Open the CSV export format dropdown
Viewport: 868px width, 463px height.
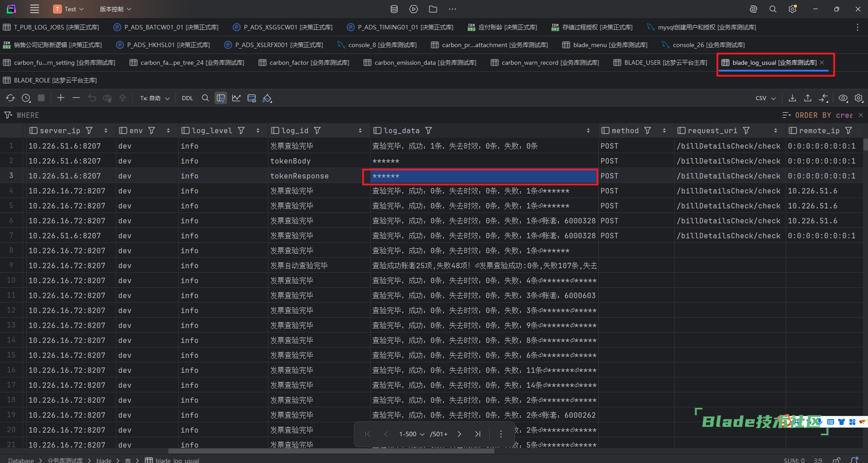[x=766, y=98]
